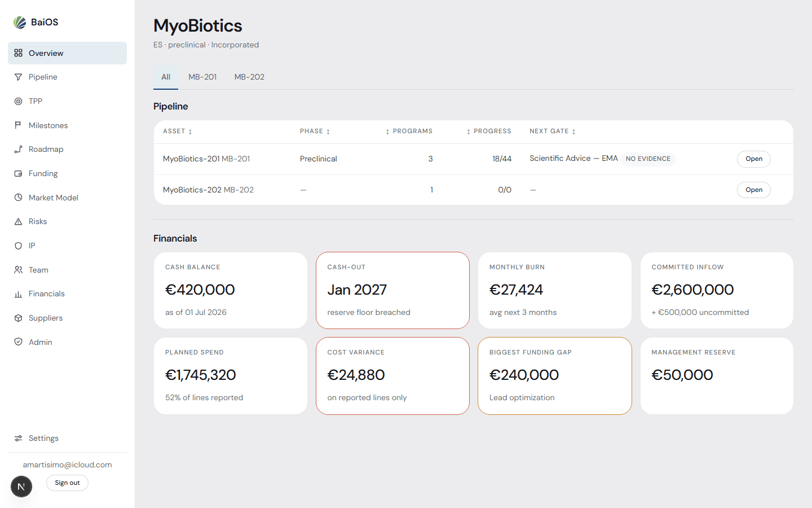Select the Biggest Funding Gap €240,000 card
The image size is (812, 508).
click(x=555, y=376)
